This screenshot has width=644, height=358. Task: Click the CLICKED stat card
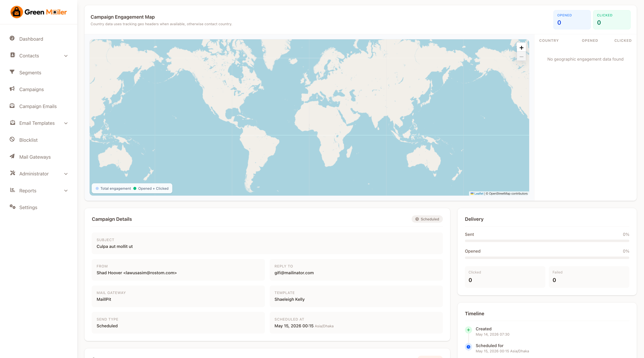[x=612, y=20]
